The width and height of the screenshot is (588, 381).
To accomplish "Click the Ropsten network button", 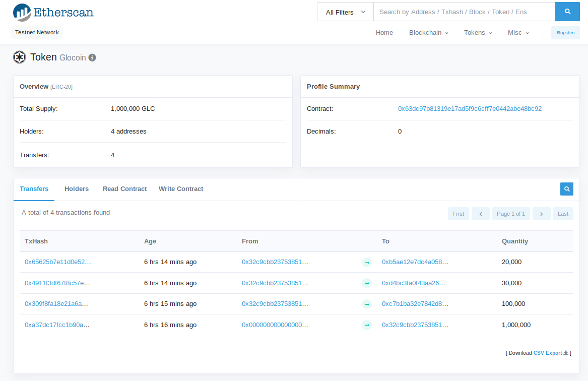I will point(565,33).
